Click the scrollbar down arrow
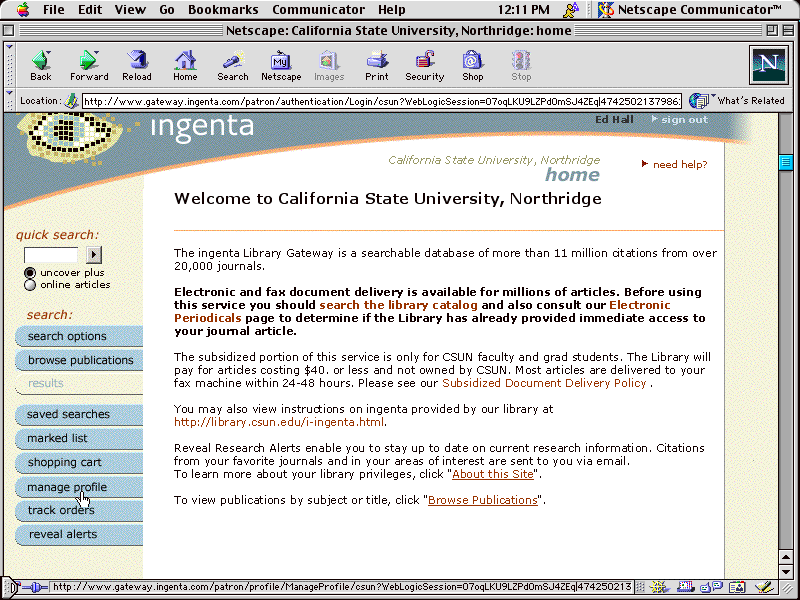Image resolution: width=800 pixels, height=600 pixels. [786, 570]
